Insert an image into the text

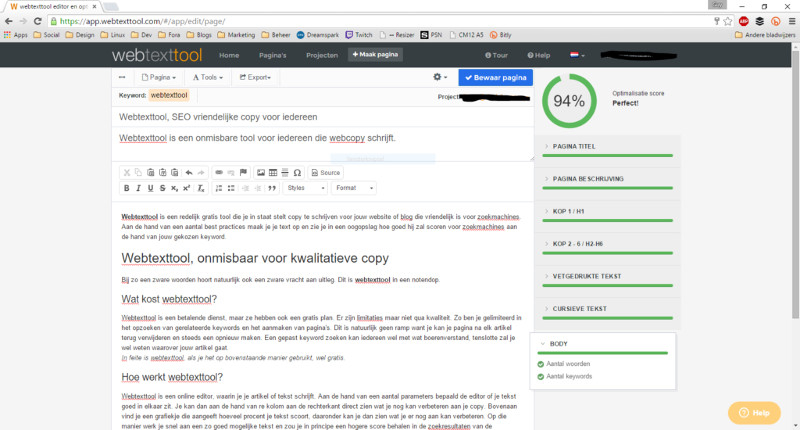click(x=261, y=172)
